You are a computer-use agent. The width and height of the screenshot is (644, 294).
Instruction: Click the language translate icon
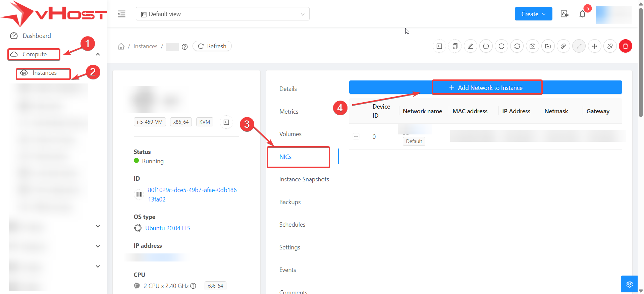point(565,14)
